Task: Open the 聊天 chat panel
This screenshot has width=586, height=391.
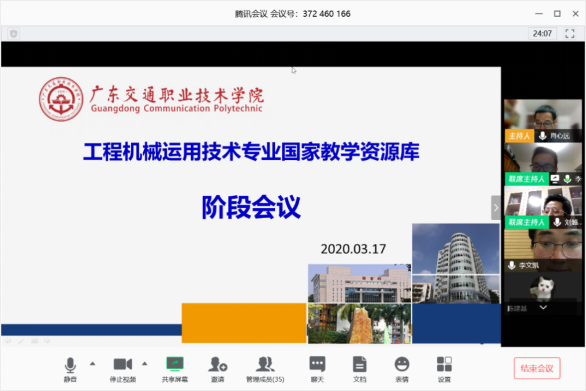Action: click(317, 369)
